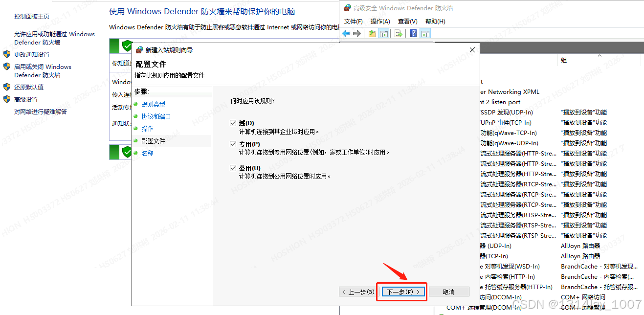
Task: Toggle the show/hide console tree icon
Action: [384, 33]
